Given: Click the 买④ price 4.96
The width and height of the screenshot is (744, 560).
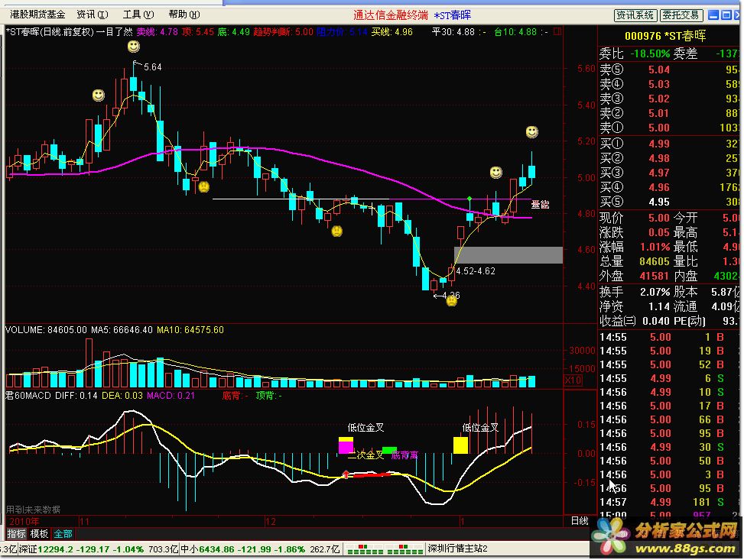Looking at the screenshot, I should tap(659, 187).
